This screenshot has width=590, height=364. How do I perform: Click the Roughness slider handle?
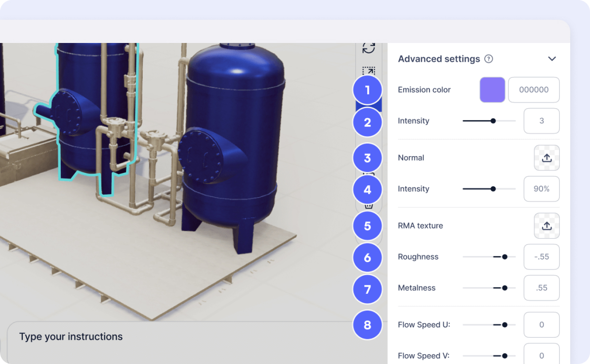(x=505, y=257)
